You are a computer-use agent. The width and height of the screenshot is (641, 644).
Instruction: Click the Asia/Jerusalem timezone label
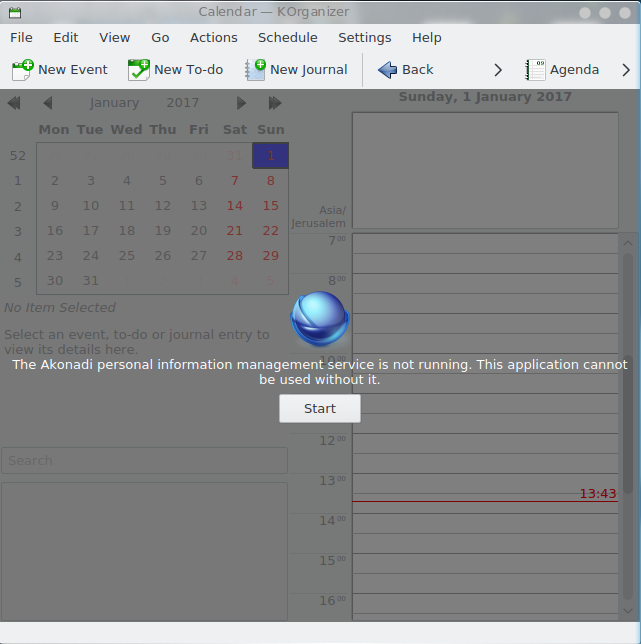point(319,216)
